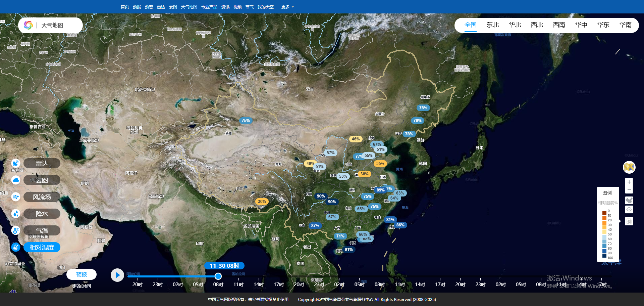Screen dimensions: 644x306
Task: Toggle the 相对湿度 layer button
Action: coord(42,247)
